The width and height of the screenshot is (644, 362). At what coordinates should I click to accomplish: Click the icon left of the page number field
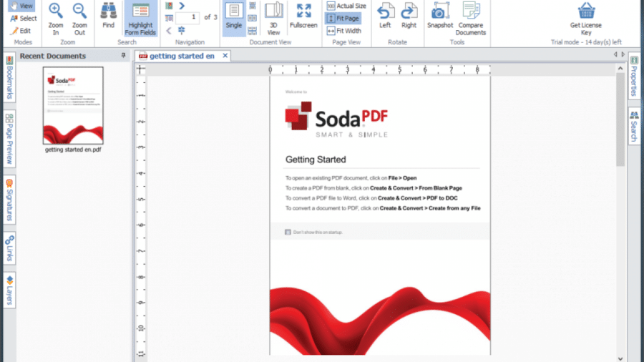[169, 18]
